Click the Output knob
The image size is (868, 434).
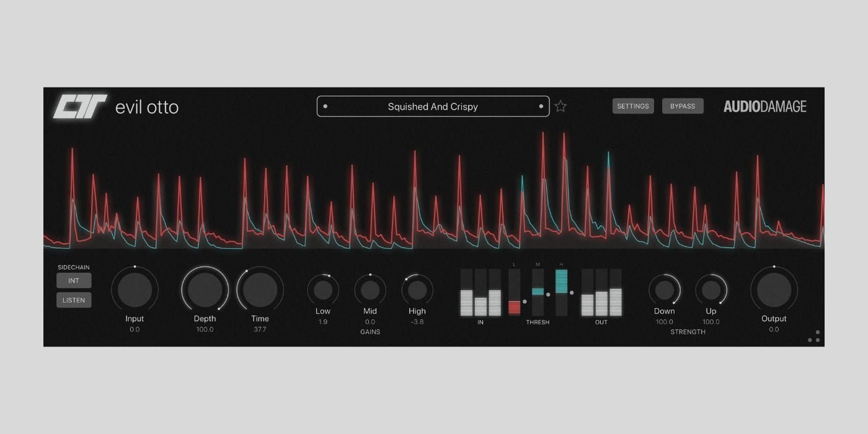tap(774, 290)
